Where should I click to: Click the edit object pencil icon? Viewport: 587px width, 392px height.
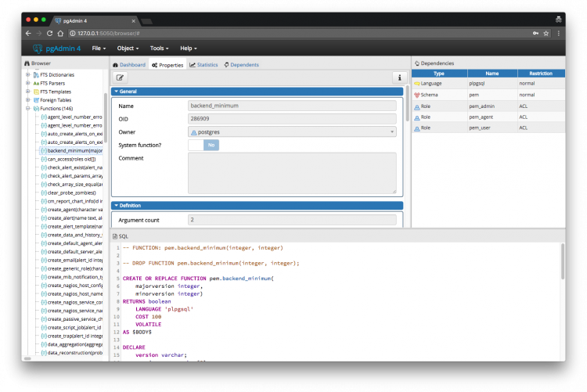pos(121,77)
